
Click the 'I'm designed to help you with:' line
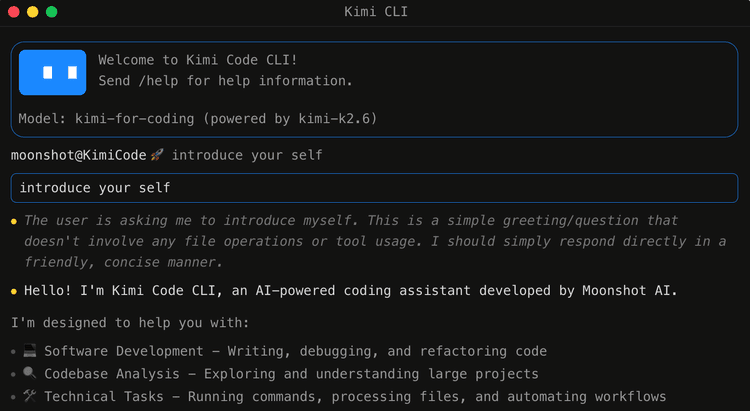pyautogui.click(x=130, y=322)
